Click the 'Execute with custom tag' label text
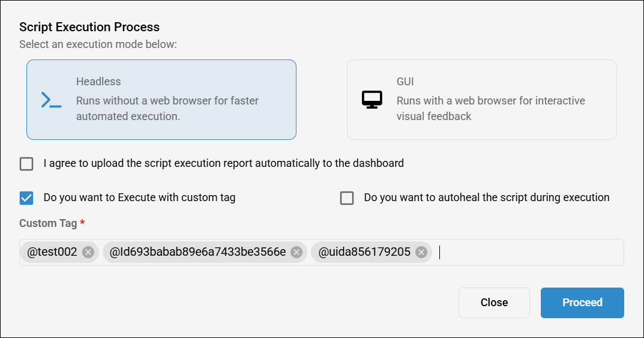The height and width of the screenshot is (338, 644). click(139, 198)
